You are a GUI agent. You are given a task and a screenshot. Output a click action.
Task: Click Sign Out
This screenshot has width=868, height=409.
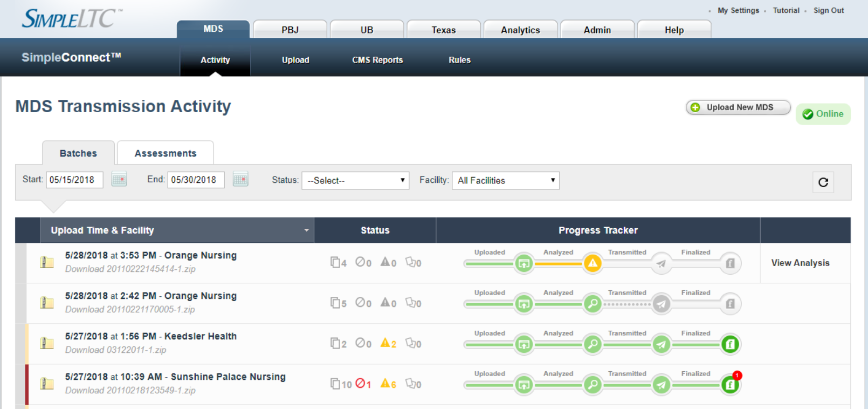(829, 10)
